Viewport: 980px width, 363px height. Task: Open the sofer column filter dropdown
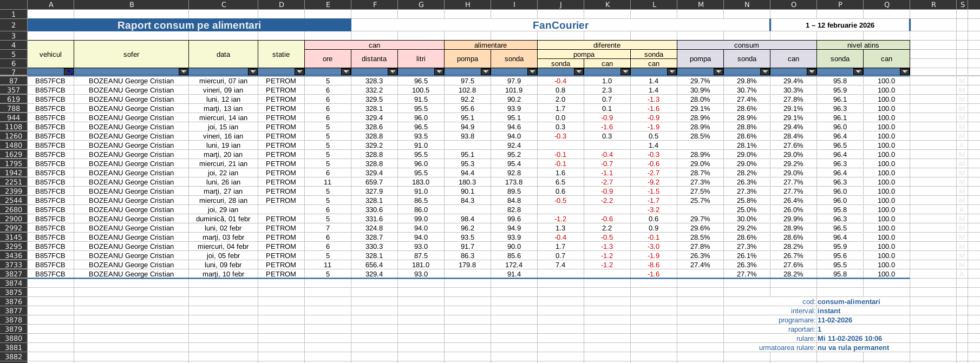pos(184,72)
